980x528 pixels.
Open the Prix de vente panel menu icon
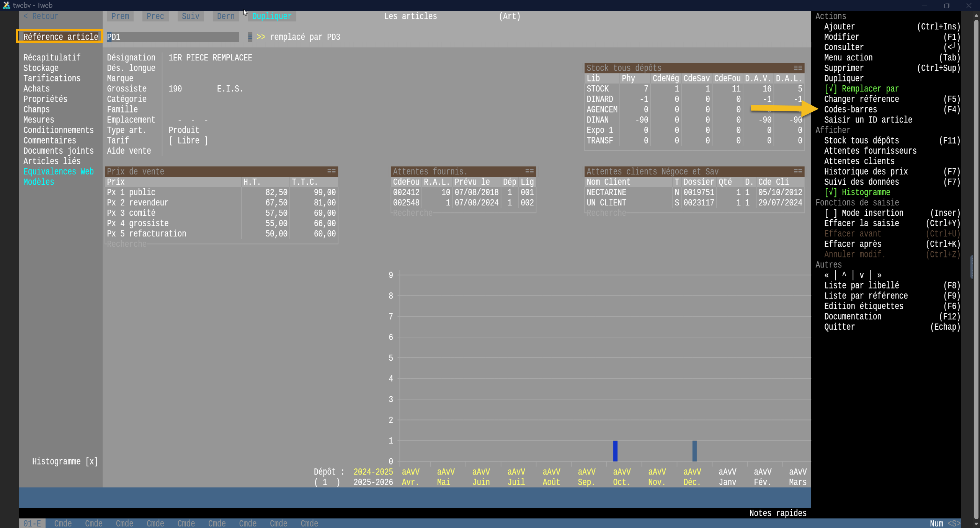click(x=331, y=171)
